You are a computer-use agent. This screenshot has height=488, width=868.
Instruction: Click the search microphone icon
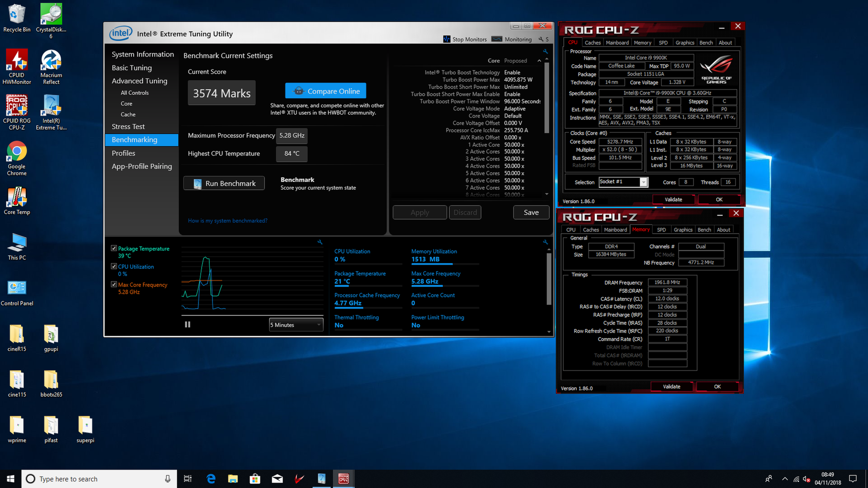[x=167, y=479]
